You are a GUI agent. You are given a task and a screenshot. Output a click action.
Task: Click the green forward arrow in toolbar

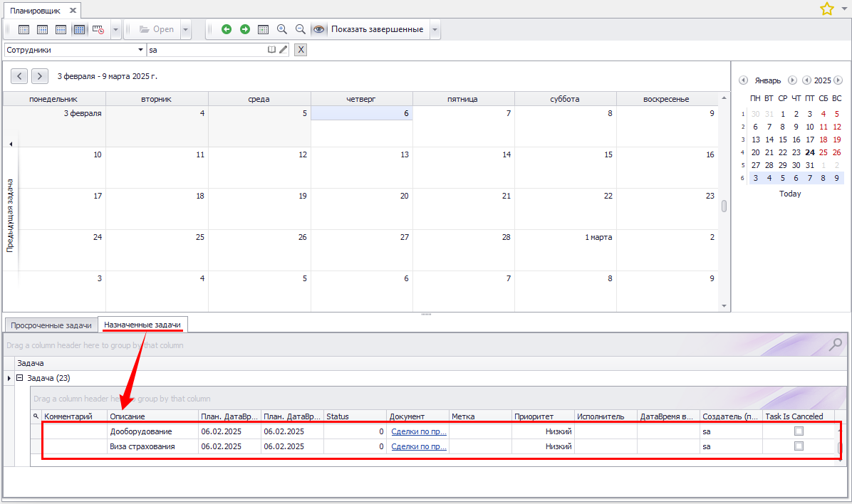point(245,29)
